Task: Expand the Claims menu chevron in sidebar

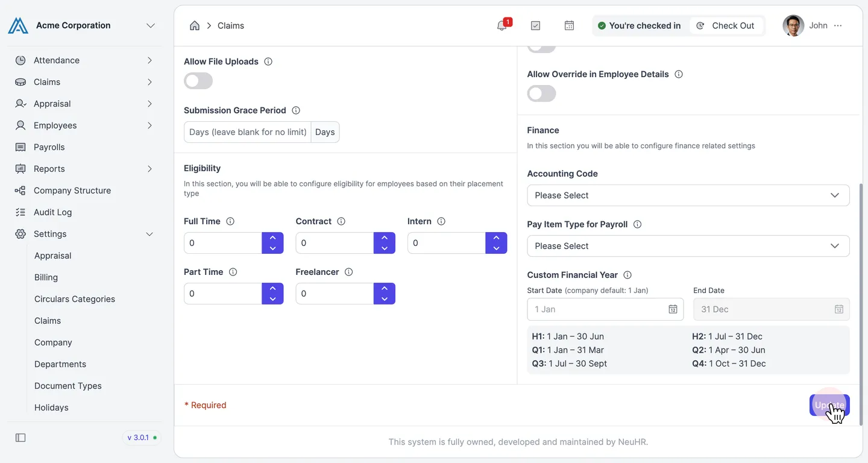Action: [149, 82]
